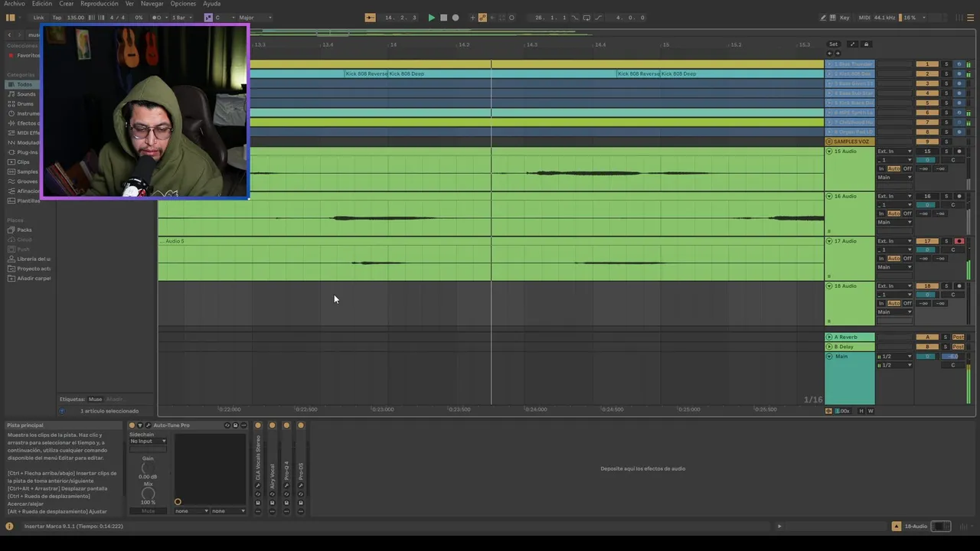980x551 pixels.
Task: Toggle the Pro-Q 4 device activator
Action: pos(286,425)
